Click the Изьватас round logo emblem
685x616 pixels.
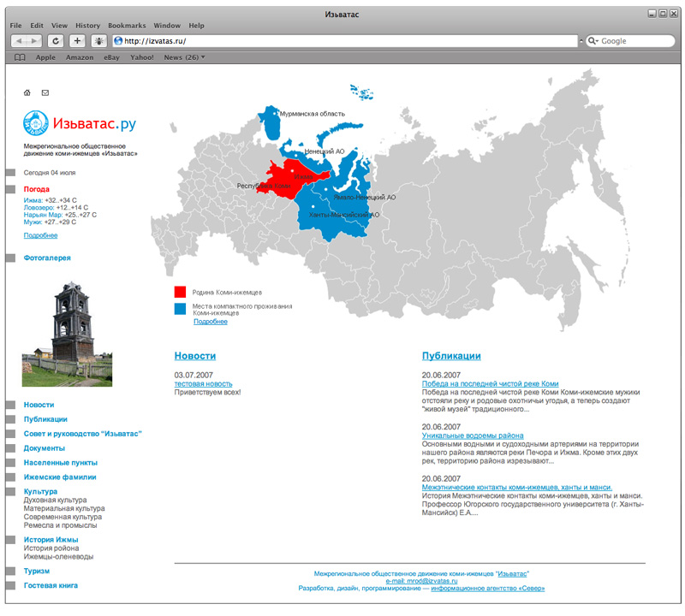35,123
